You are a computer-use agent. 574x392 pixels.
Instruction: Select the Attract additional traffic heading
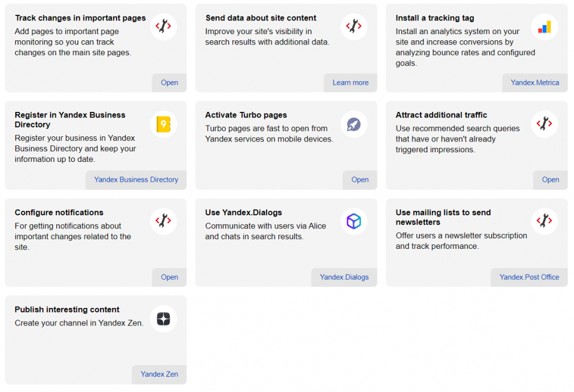click(441, 115)
